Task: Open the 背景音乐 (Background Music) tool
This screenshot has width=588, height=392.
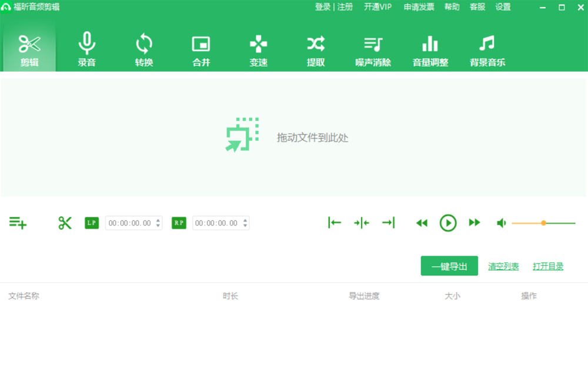Action: click(487, 50)
